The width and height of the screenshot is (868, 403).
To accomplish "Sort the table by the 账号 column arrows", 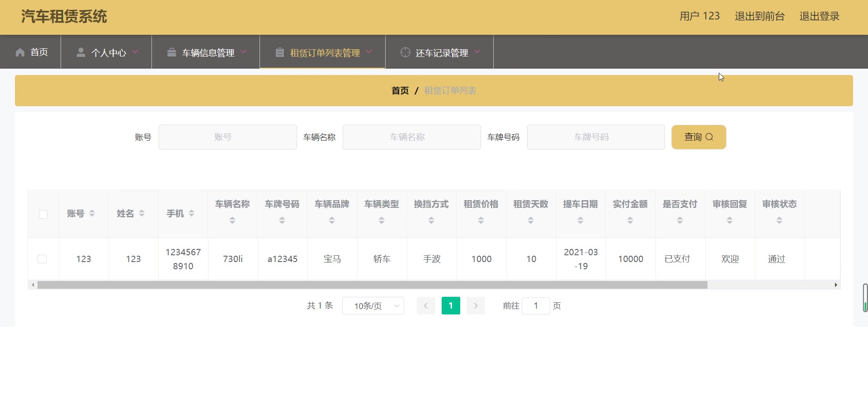I will point(92,213).
